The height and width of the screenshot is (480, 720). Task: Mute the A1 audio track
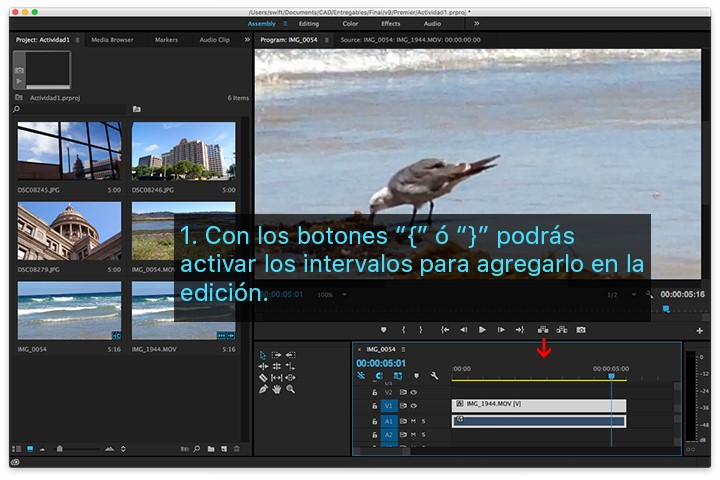(413, 421)
